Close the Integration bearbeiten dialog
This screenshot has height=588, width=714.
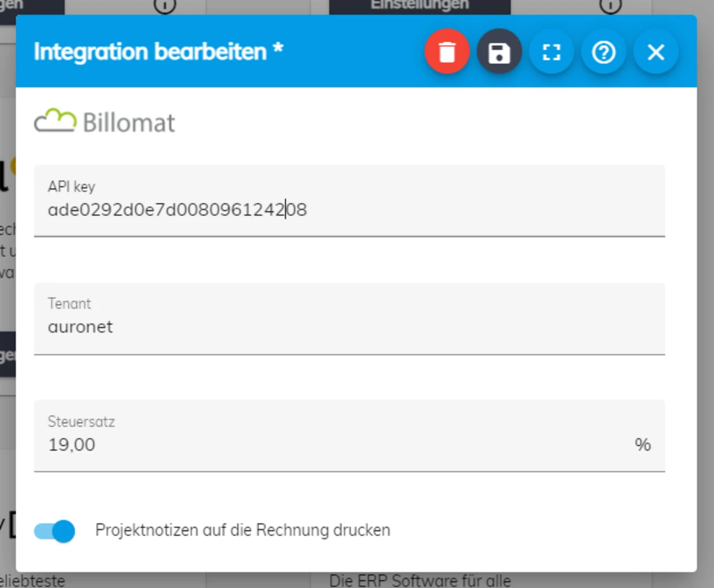[x=656, y=52]
